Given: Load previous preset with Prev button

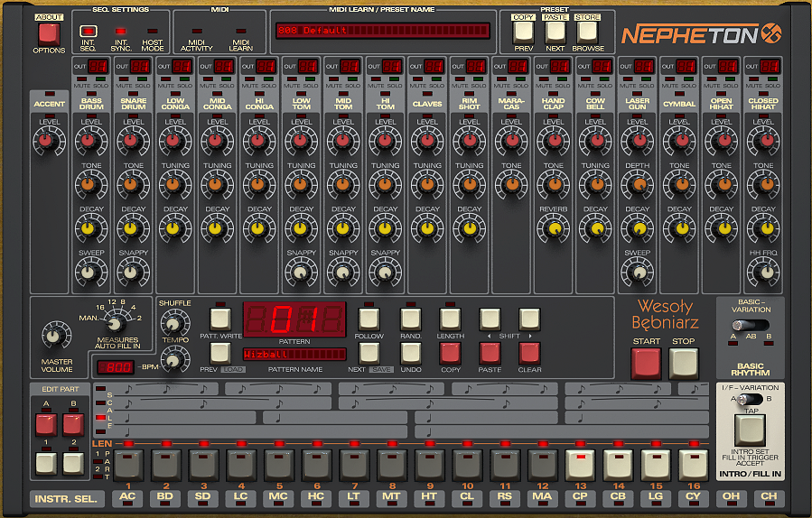Looking at the screenshot, I should [523, 32].
